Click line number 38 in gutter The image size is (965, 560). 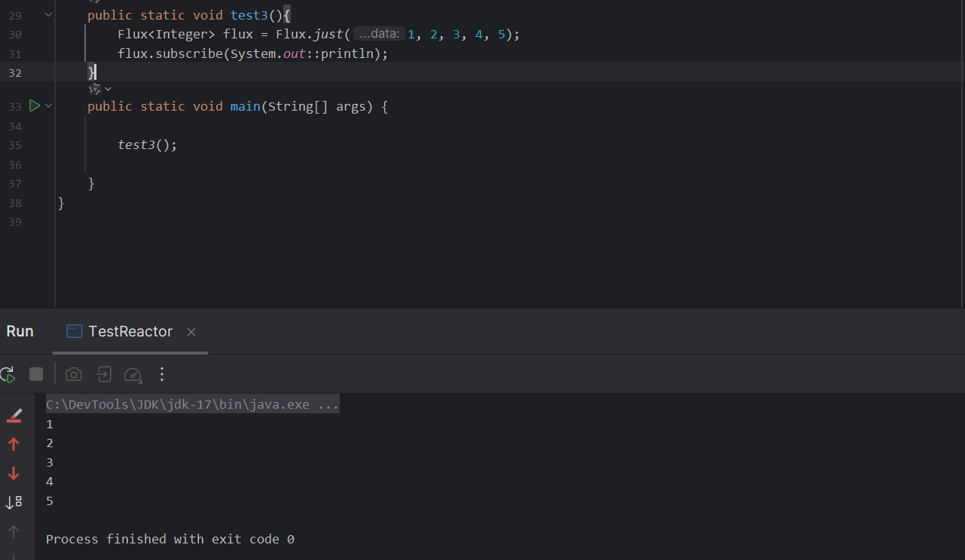[15, 203]
